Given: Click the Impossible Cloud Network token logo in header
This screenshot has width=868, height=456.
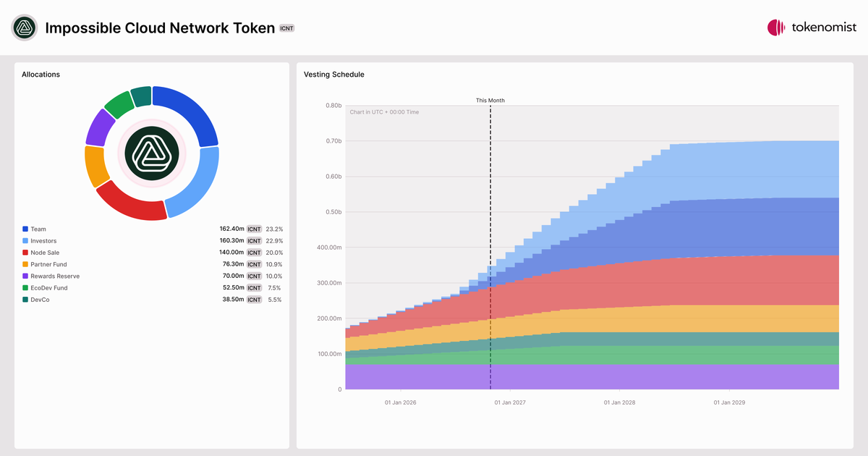Looking at the screenshot, I should [x=24, y=28].
